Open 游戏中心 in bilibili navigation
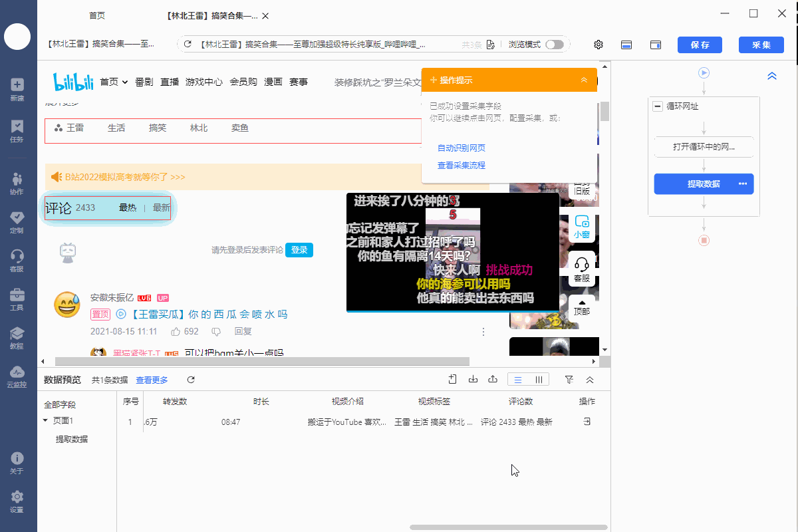 click(204, 82)
